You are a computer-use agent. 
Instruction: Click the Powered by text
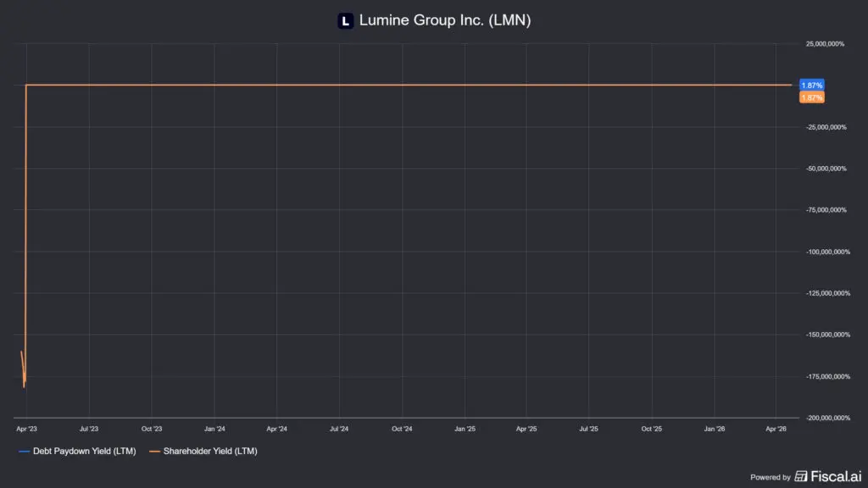coord(770,478)
